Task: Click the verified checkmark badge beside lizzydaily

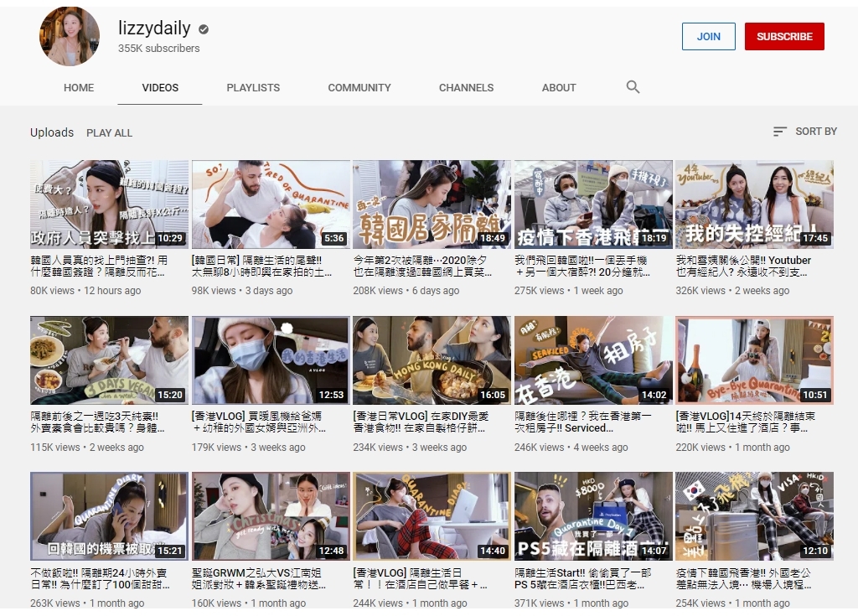Action: tap(204, 29)
